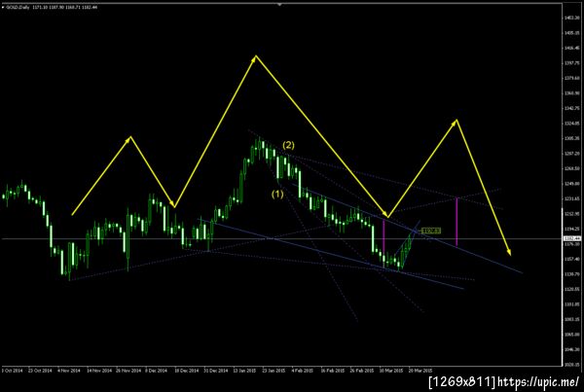
Task: Click the 1065.00 price axis label
Action: 571,335
